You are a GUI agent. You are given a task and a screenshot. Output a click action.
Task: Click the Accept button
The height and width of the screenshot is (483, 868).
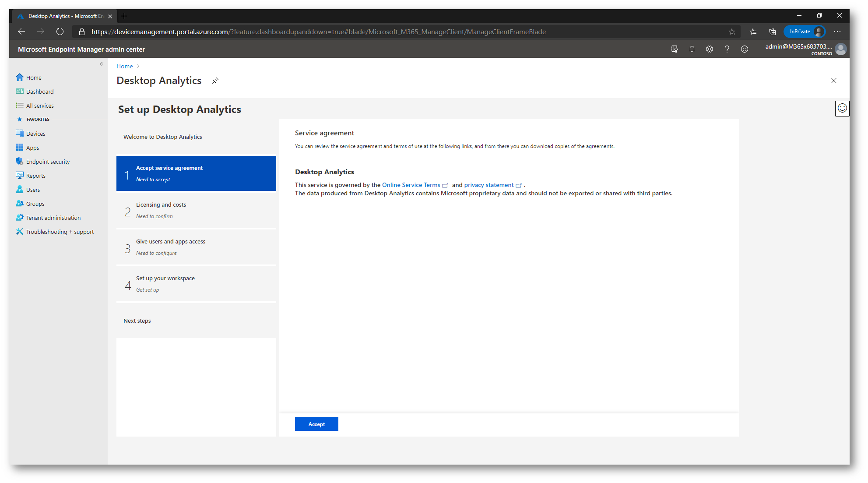(x=316, y=424)
